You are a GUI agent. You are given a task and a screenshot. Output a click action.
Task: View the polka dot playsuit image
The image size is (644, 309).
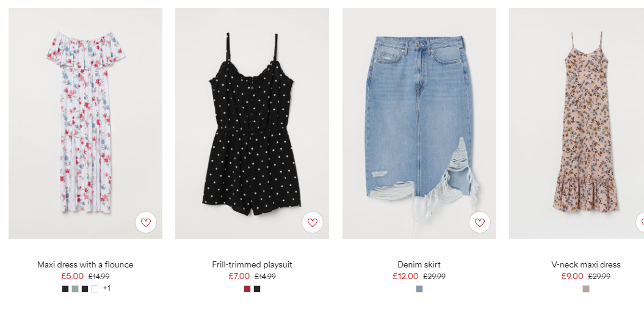[x=252, y=123]
